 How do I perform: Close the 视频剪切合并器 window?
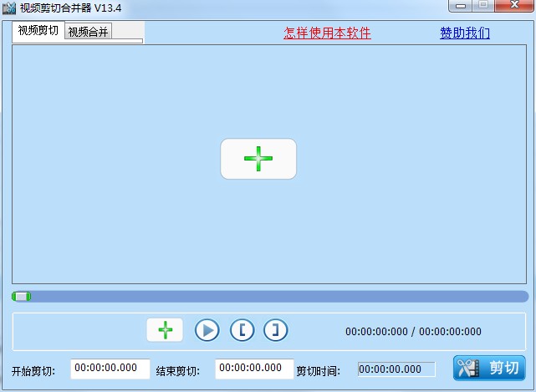(x=513, y=6)
